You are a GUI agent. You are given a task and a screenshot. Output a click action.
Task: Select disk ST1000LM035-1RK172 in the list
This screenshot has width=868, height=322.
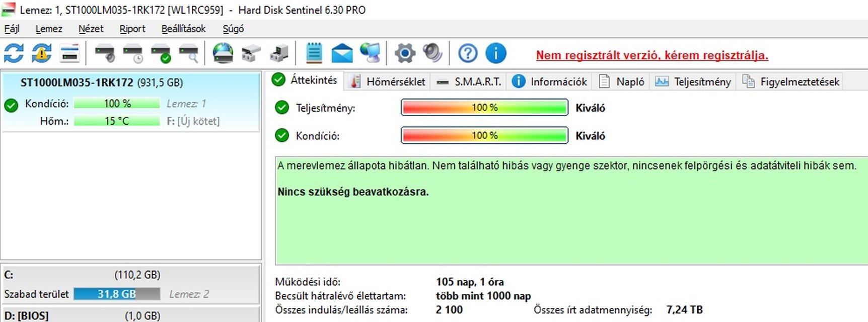131,102
